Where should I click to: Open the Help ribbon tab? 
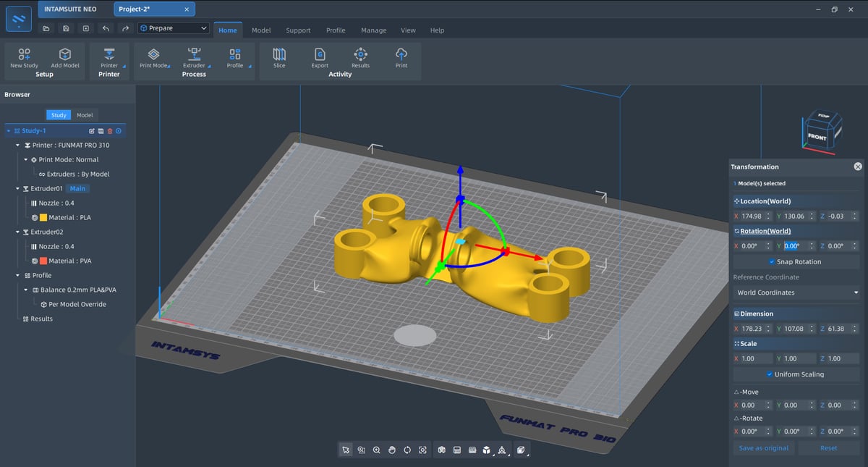tap(437, 30)
